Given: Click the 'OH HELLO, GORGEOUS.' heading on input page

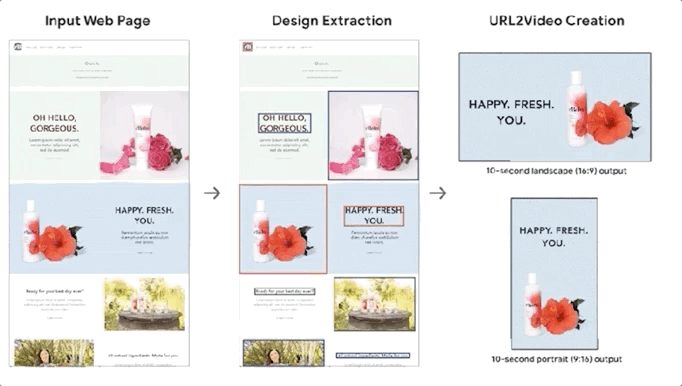Looking at the screenshot, I should [54, 123].
